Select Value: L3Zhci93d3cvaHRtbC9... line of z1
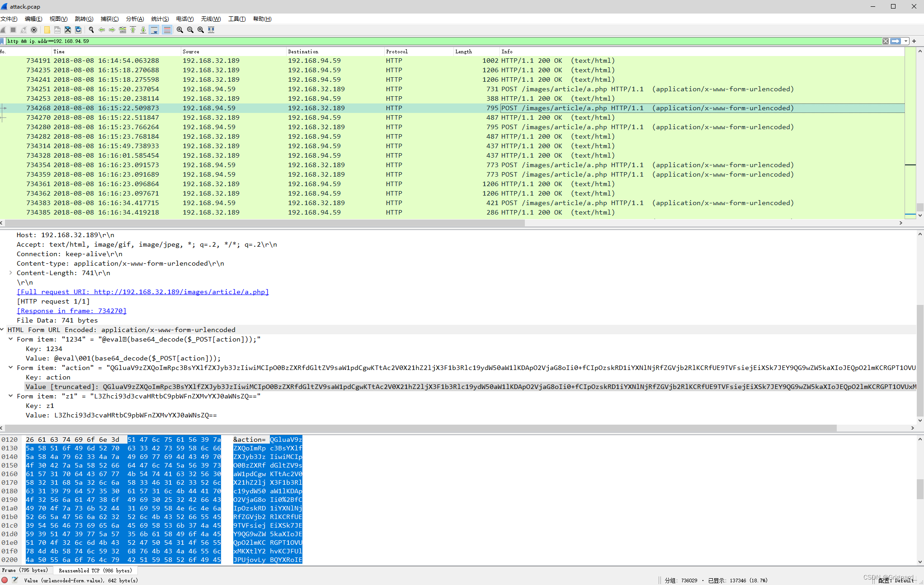924x585 pixels. [x=121, y=415]
